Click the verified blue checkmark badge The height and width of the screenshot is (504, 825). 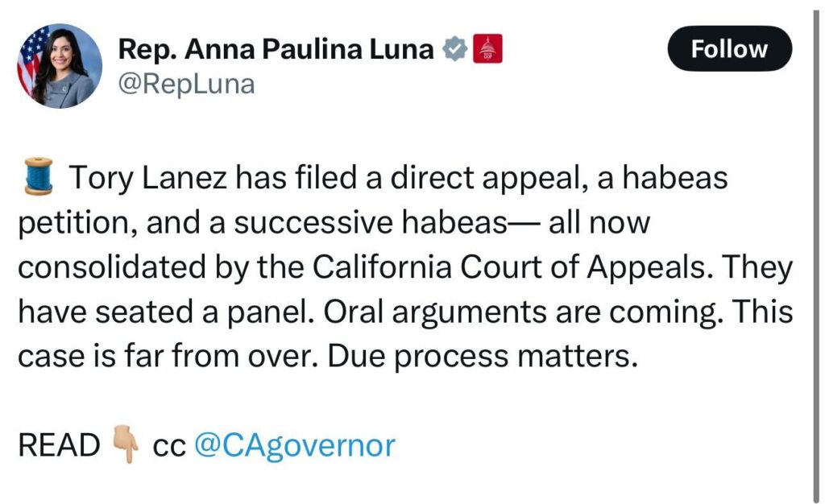456,48
